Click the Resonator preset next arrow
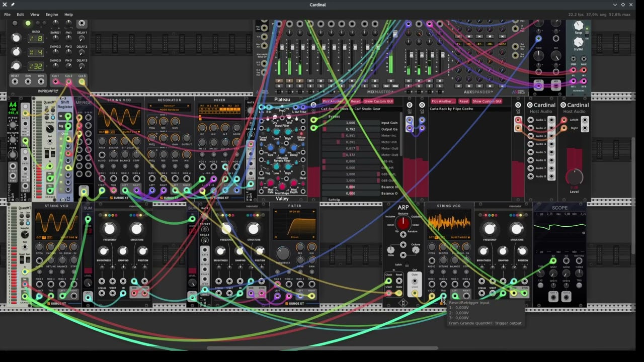 189,106
